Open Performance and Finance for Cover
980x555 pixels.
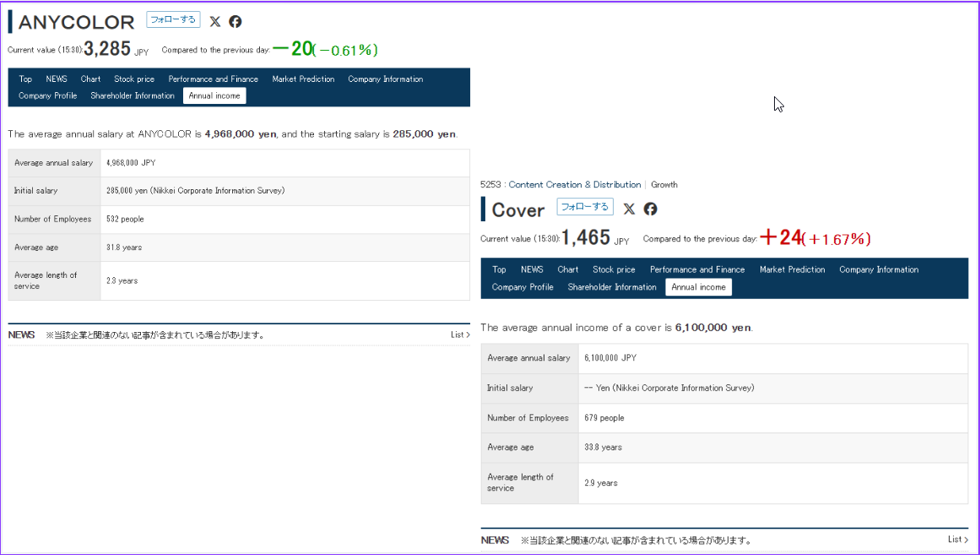tap(697, 269)
